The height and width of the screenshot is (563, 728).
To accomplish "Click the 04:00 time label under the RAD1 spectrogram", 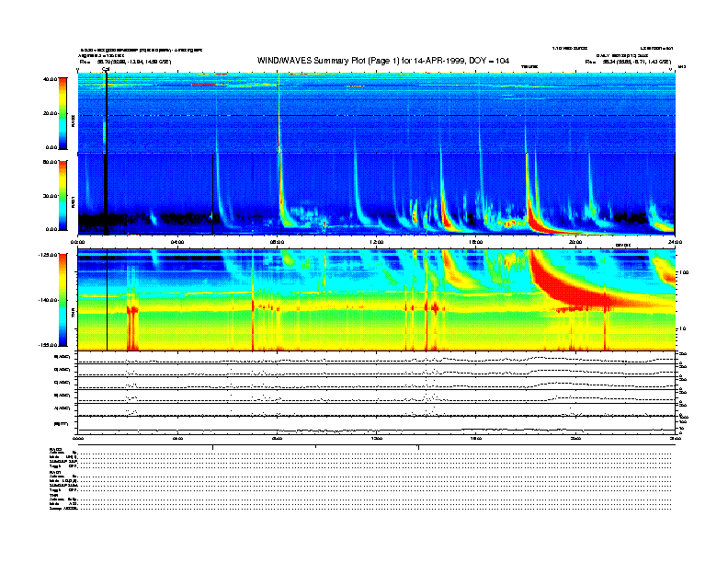I will click(177, 242).
